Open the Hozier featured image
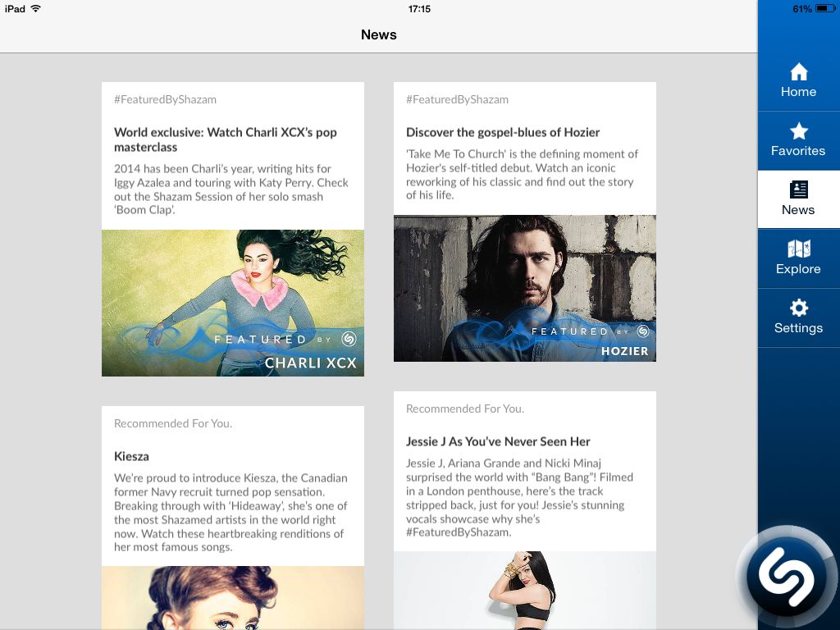Screen dimensions: 840x630 pos(525,288)
